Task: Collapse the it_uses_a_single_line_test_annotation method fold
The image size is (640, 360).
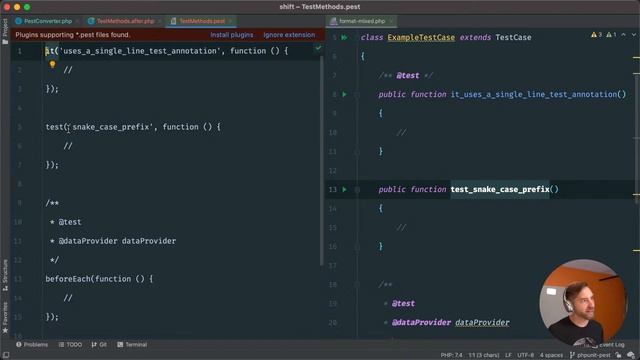Action: coord(357,95)
